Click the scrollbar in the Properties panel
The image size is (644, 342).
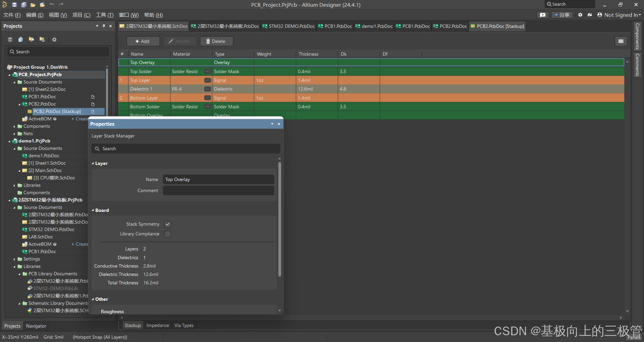279,219
